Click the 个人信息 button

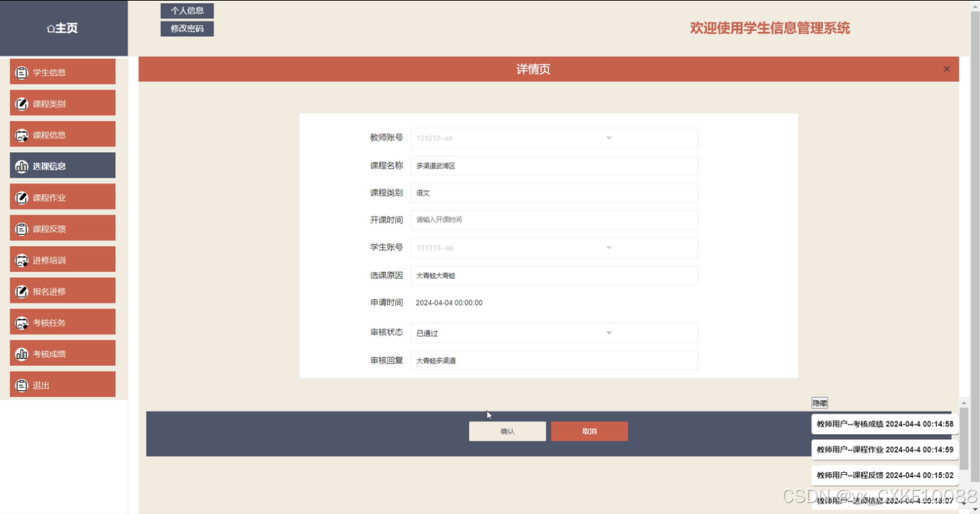[x=187, y=11]
